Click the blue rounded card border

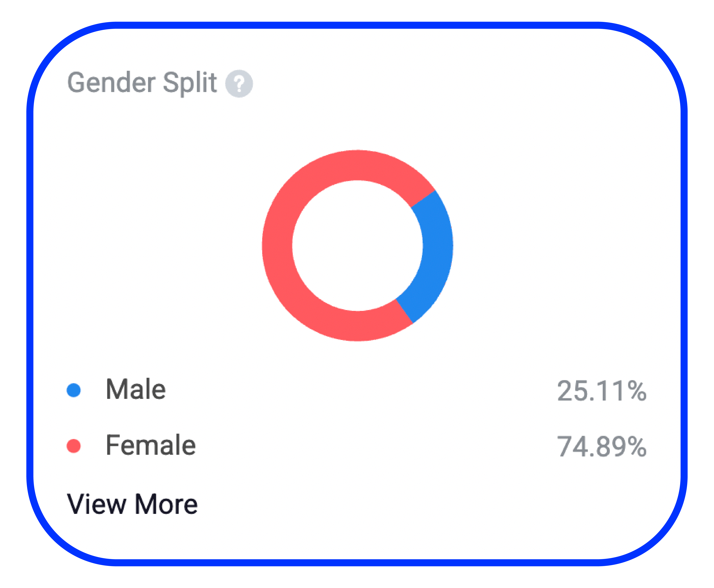point(357,25)
